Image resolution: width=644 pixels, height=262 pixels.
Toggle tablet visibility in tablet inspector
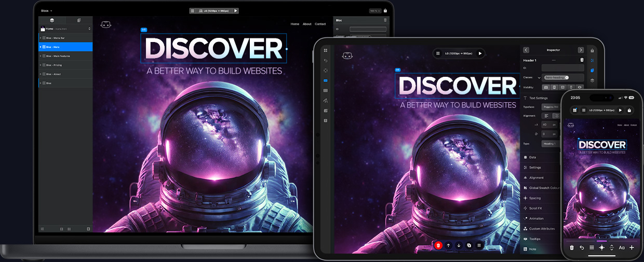tap(554, 87)
